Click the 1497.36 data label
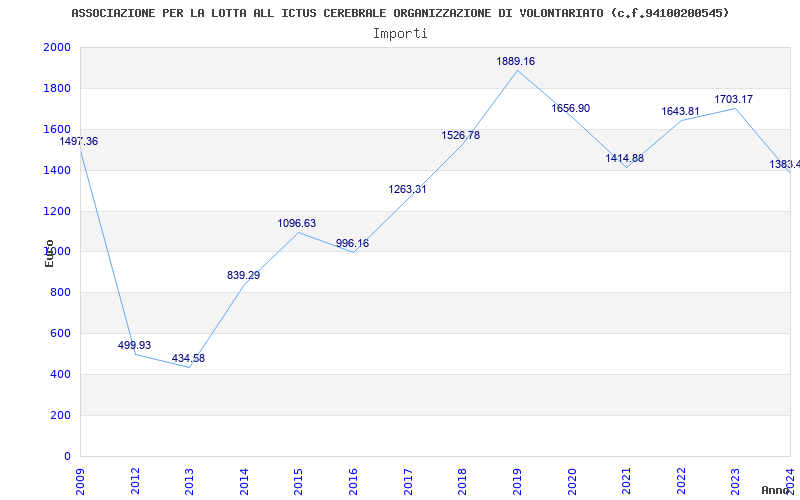Screen dimensions: 800x500 click(x=79, y=141)
